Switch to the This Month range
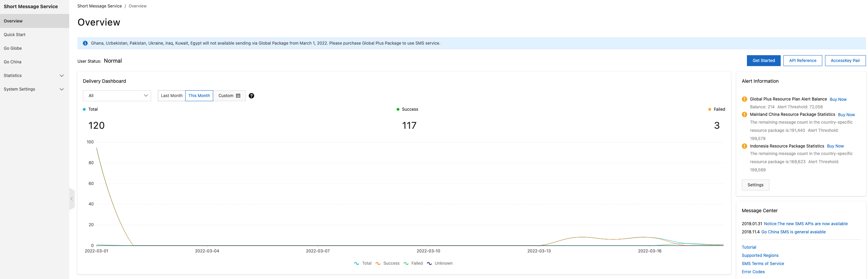868x279 pixels. point(199,96)
